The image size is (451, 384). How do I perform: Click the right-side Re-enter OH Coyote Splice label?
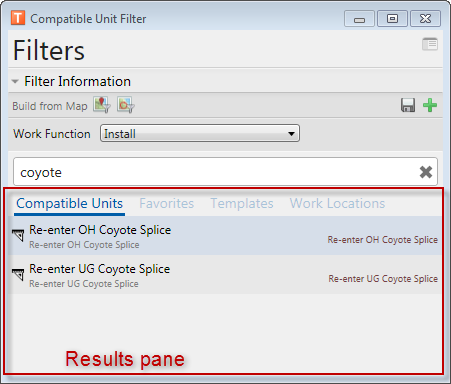(382, 240)
